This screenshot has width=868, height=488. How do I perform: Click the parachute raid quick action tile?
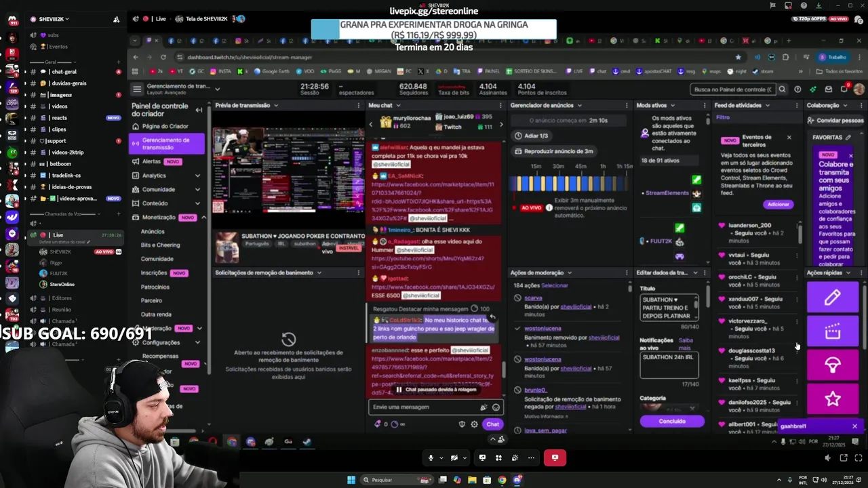click(833, 365)
